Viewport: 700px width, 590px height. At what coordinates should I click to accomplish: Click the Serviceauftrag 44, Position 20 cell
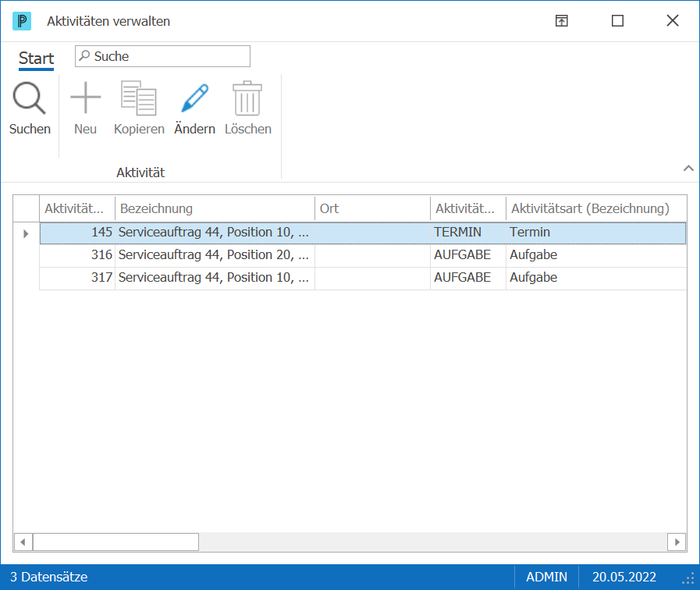pyautogui.click(x=215, y=255)
